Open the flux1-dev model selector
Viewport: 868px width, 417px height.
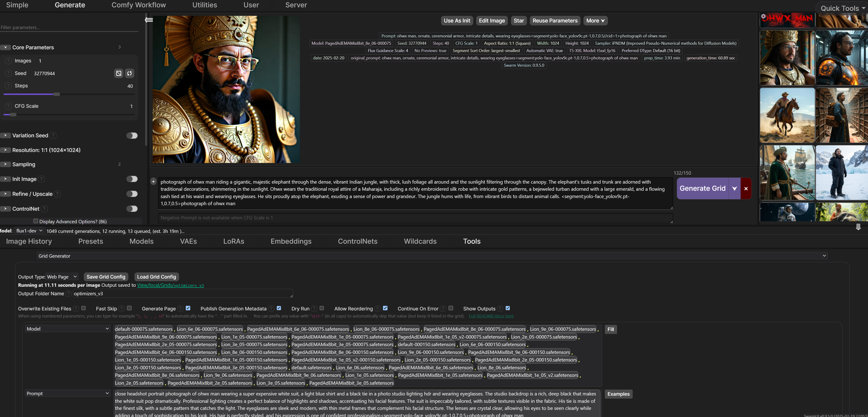pyautogui.click(x=29, y=231)
